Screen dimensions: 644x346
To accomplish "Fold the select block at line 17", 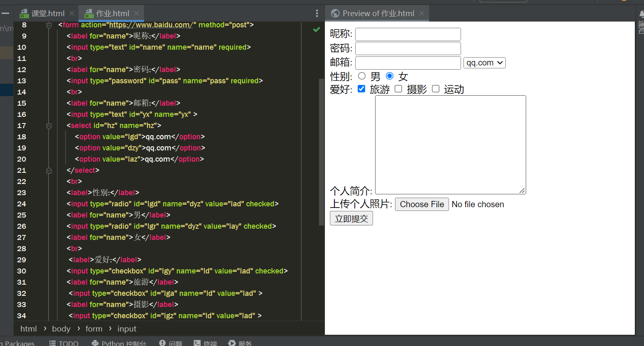I will pos(49,126).
